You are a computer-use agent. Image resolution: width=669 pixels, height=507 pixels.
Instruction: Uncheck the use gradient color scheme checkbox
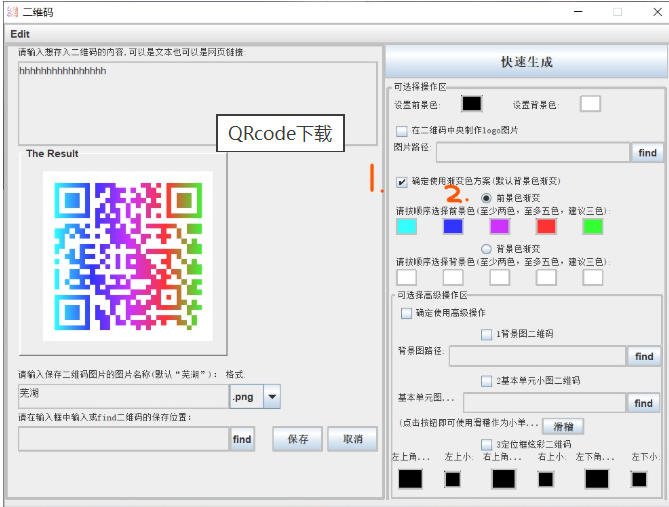[402, 182]
